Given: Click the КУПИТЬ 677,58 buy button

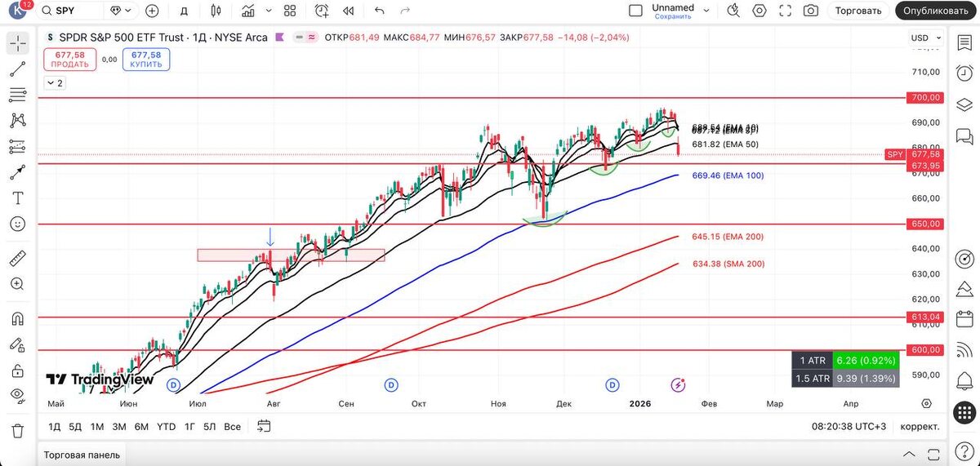Looking at the screenshot, I should (x=146, y=59).
